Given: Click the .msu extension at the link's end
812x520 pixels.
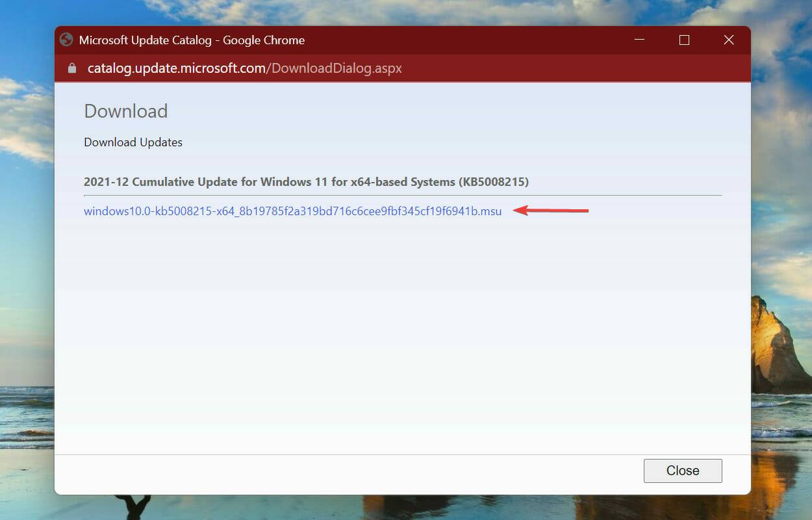Looking at the screenshot, I should 491,211.
